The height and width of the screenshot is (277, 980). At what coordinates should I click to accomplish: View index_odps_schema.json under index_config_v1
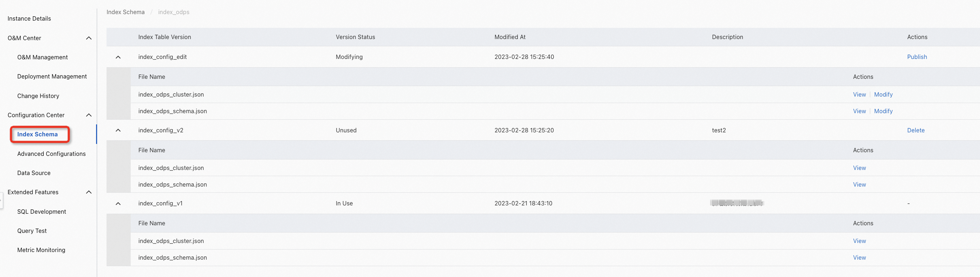(859, 258)
